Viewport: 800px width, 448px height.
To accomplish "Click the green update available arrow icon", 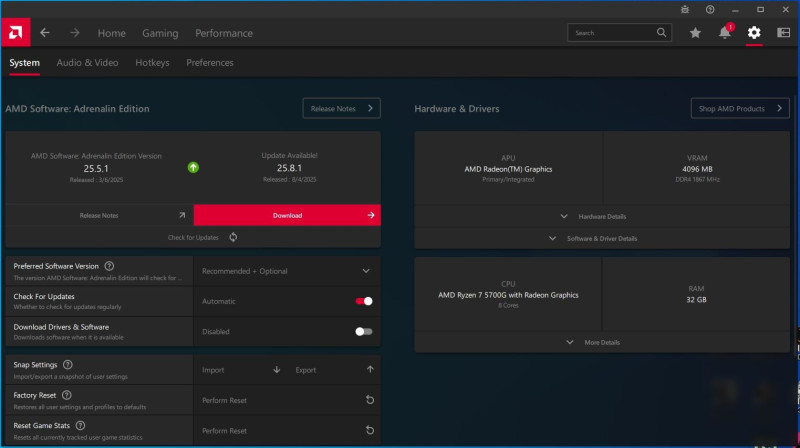I will (x=193, y=167).
